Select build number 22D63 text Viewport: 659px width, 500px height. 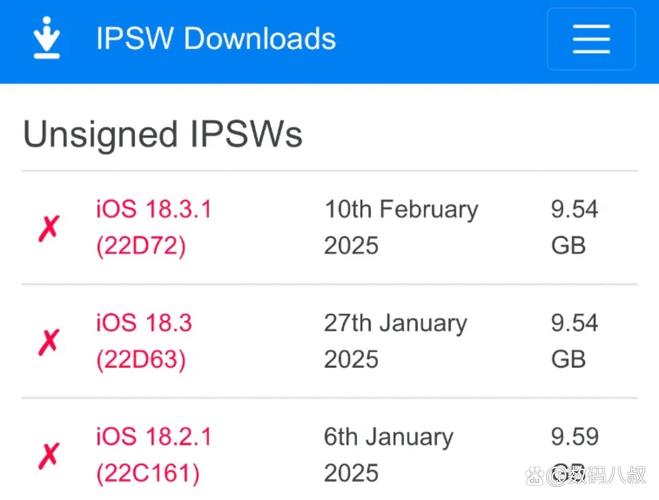tap(141, 360)
